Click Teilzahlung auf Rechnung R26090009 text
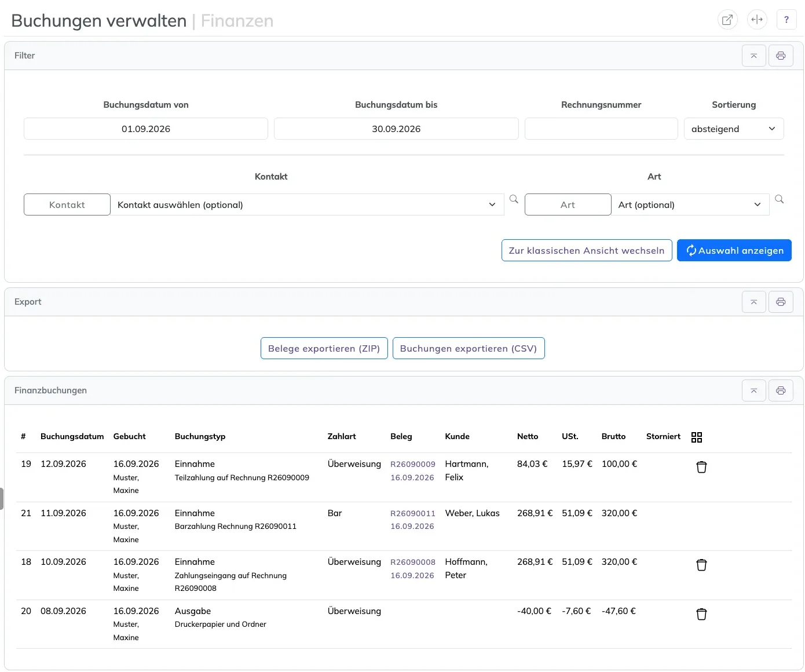 point(242,477)
